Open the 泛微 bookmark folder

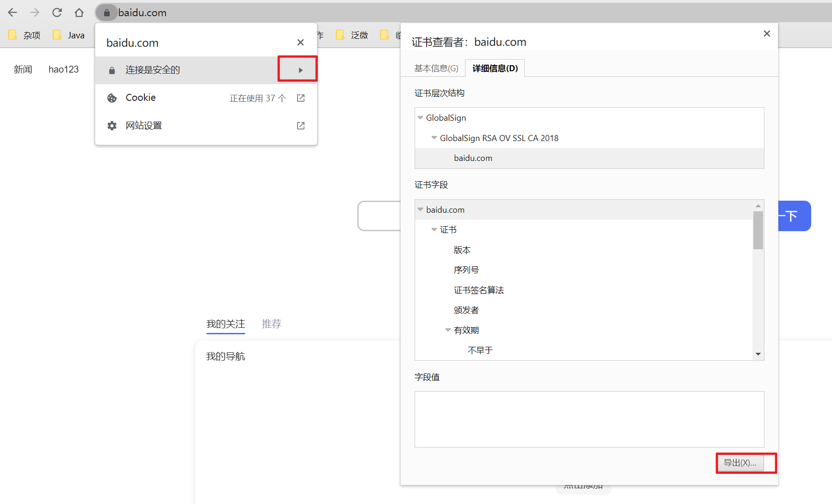(352, 35)
